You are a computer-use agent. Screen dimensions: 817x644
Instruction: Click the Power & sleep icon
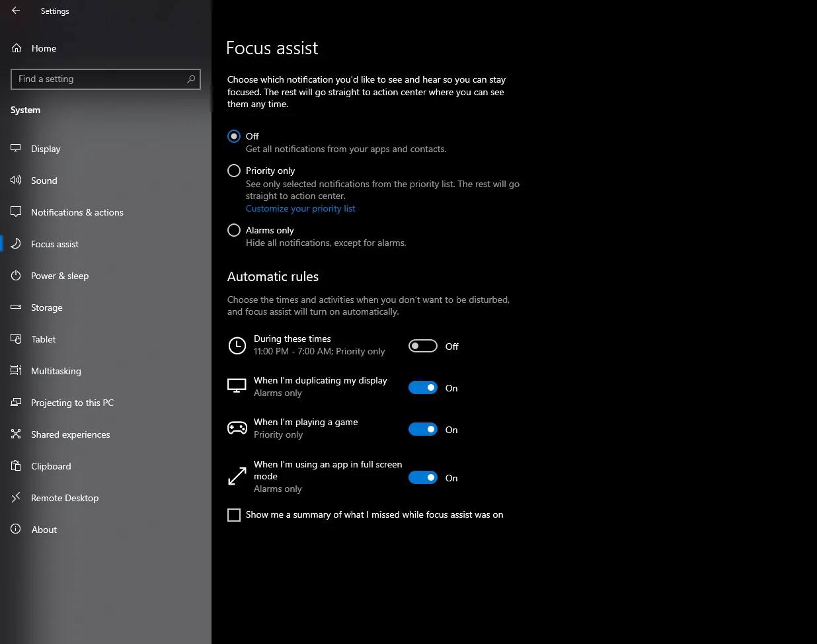click(x=16, y=276)
